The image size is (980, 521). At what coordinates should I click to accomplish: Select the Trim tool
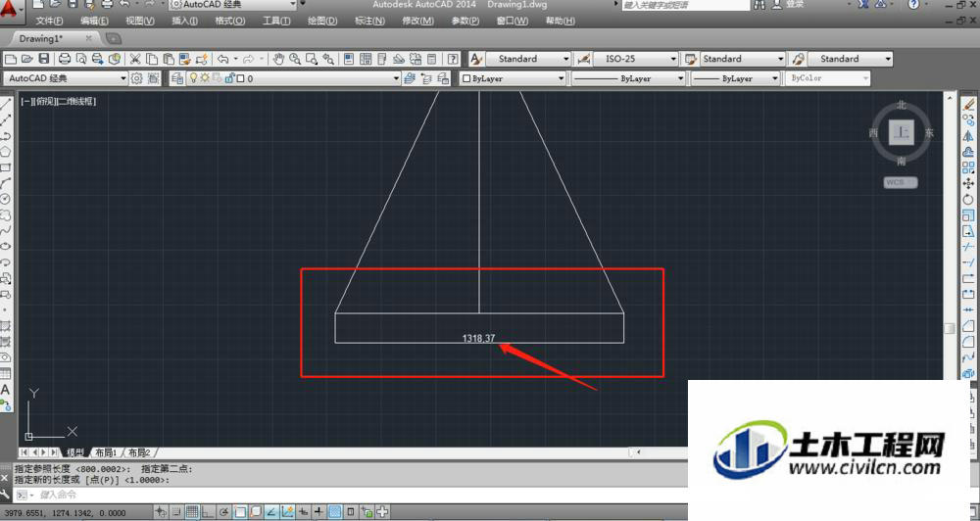click(x=968, y=247)
